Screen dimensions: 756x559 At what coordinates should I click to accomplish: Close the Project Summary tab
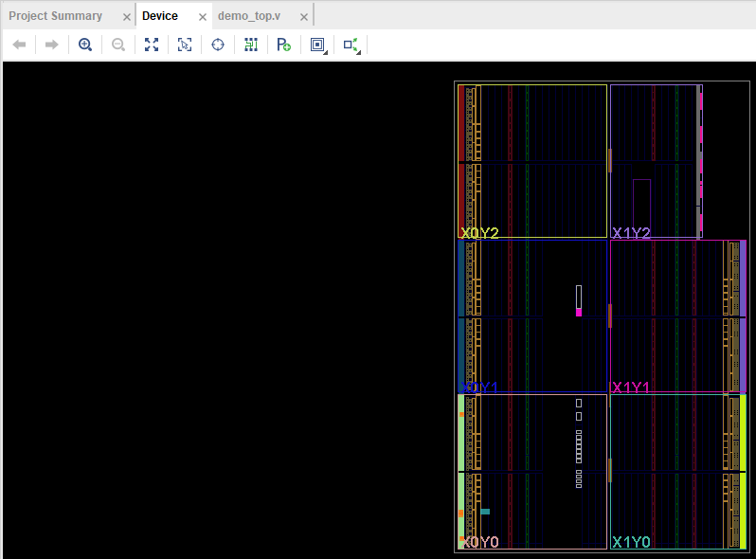coord(127,17)
